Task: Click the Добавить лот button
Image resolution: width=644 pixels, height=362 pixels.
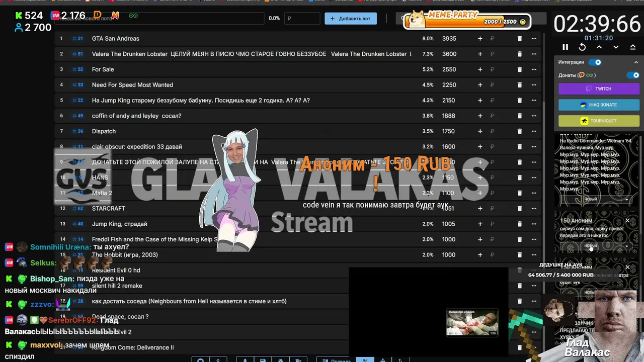Action: pyautogui.click(x=351, y=19)
